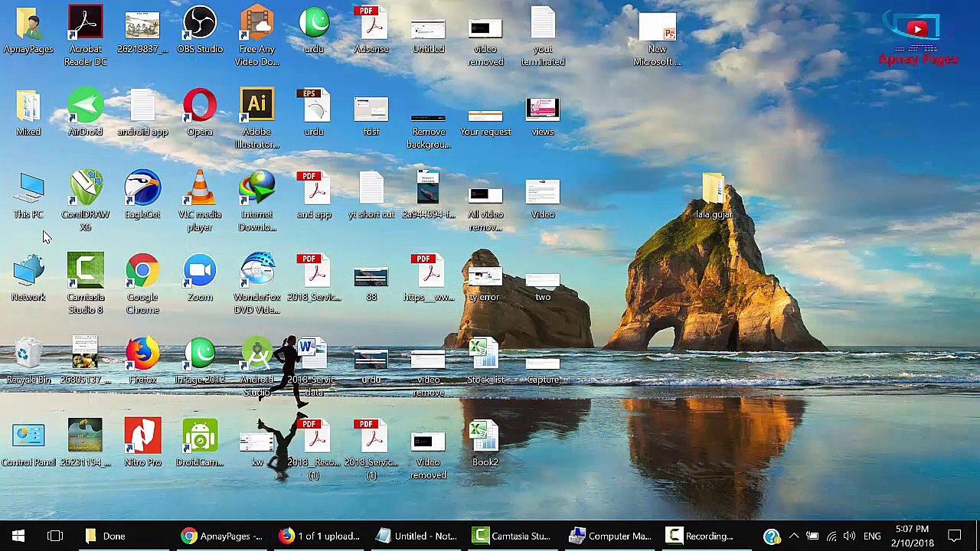Select the Google Chrome desktop shortcut

143,272
